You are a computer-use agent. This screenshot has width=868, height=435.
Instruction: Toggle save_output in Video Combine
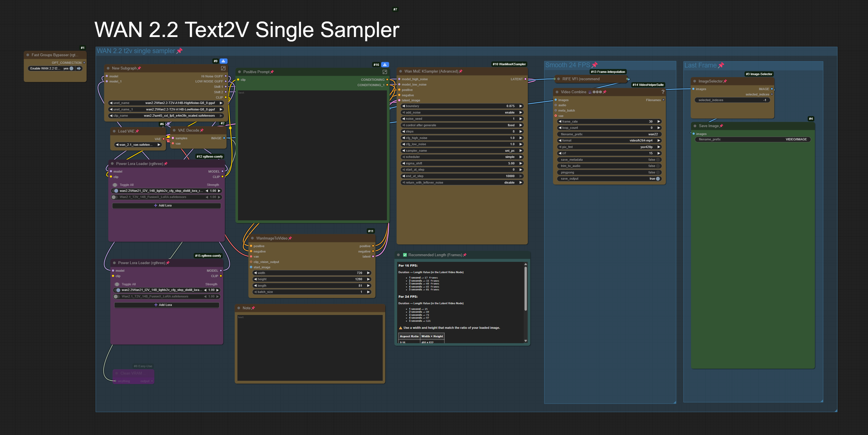(657, 179)
